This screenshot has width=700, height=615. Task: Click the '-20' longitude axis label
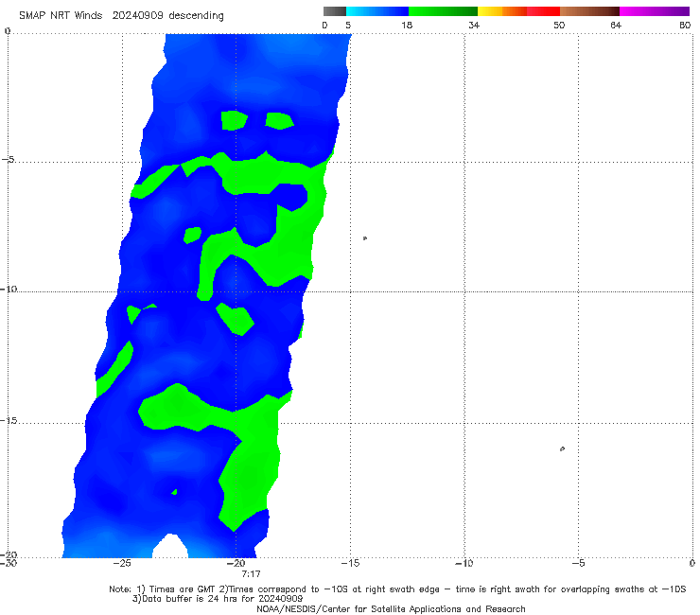coord(236,563)
